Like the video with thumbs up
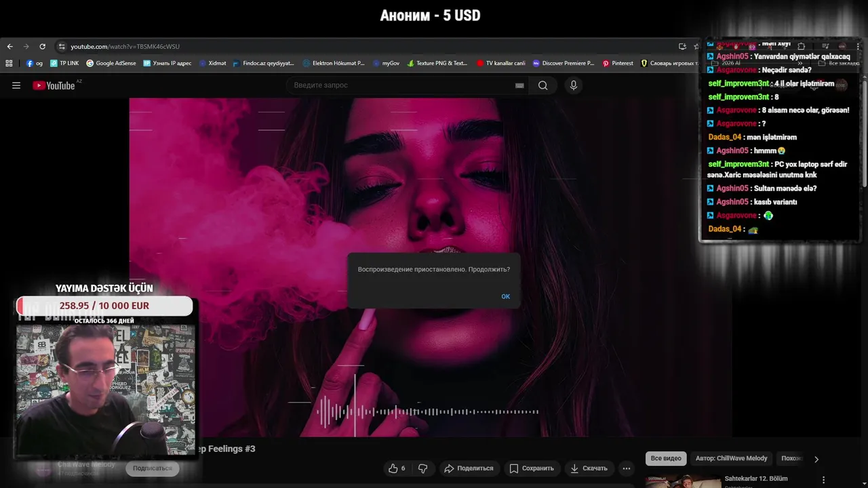This screenshot has height=488, width=868. [x=397, y=468]
